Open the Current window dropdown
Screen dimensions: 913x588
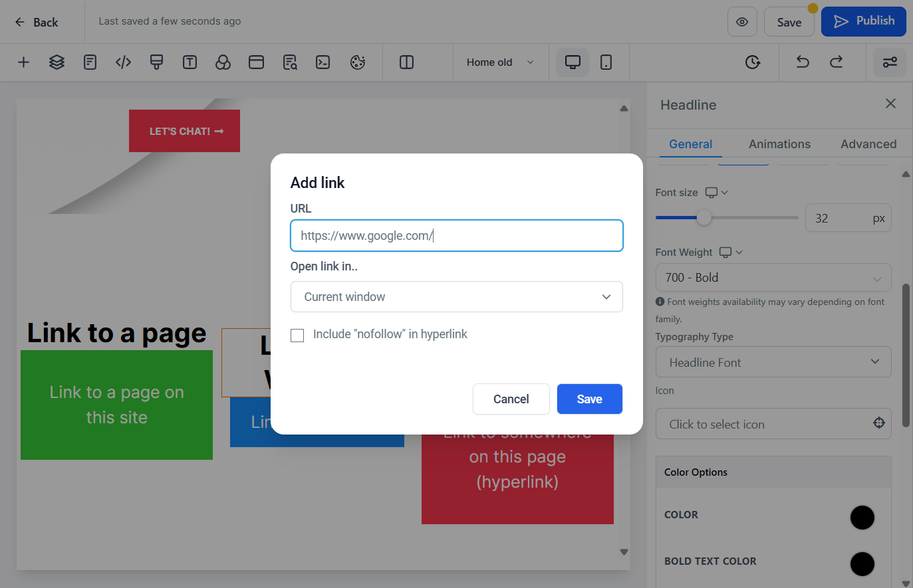pos(457,297)
